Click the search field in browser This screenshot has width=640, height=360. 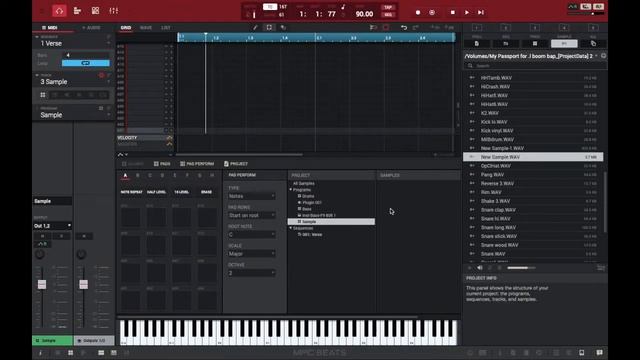[536, 66]
